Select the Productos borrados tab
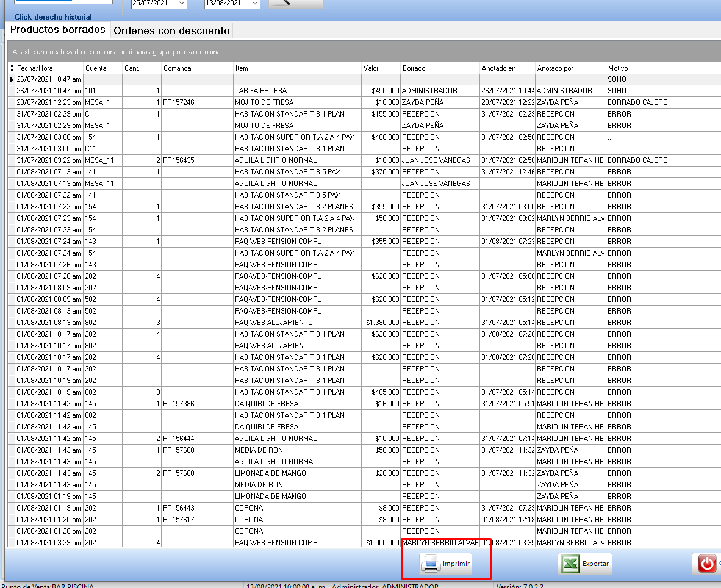The width and height of the screenshot is (721, 588). coord(58,30)
